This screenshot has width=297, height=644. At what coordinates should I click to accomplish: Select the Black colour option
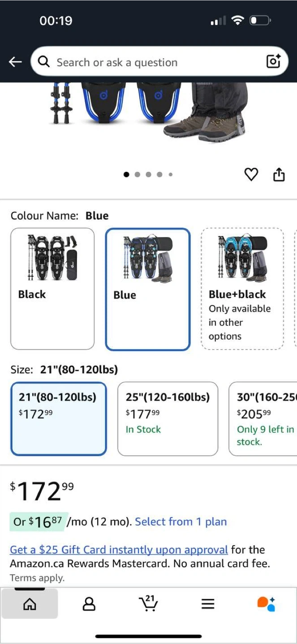point(52,288)
